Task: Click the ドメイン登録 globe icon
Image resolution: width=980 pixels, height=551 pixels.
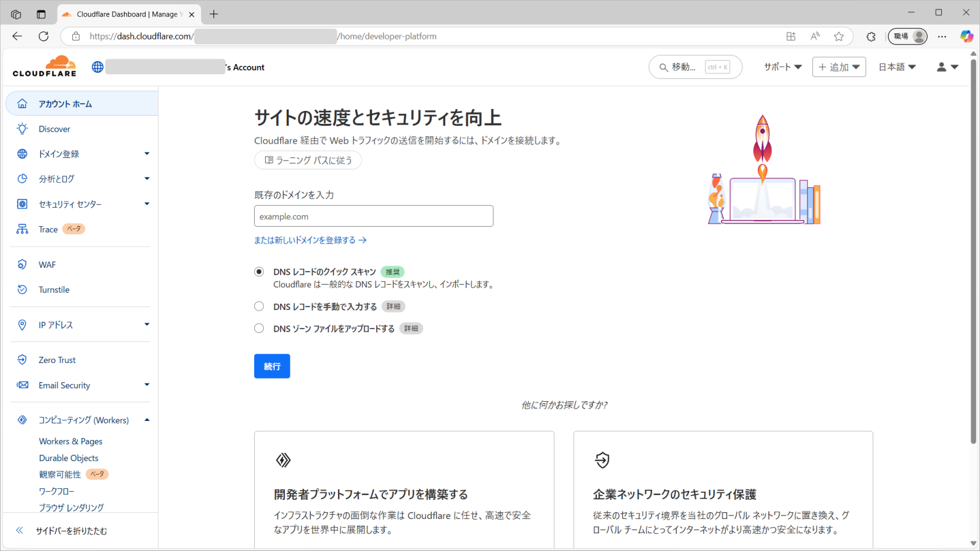Action: click(22, 154)
